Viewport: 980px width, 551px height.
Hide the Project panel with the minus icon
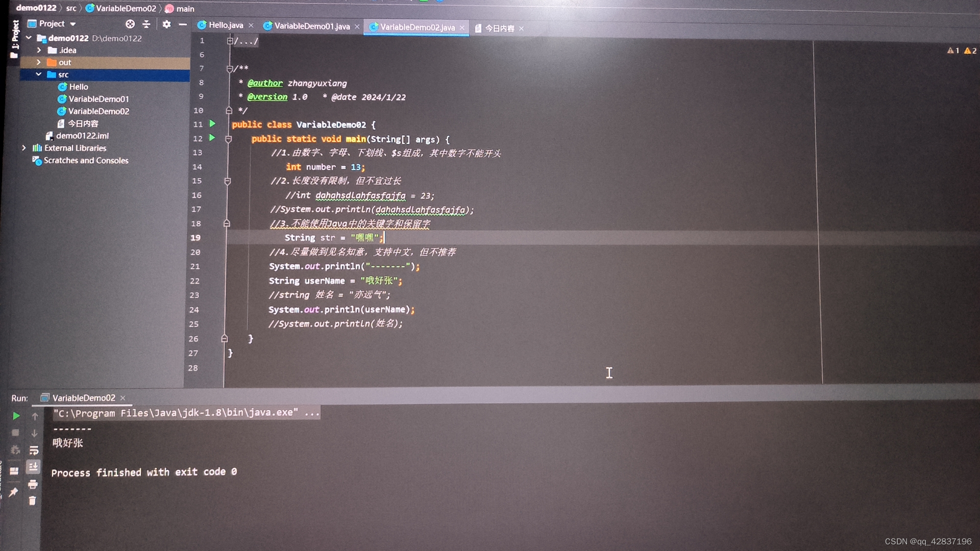tap(182, 24)
